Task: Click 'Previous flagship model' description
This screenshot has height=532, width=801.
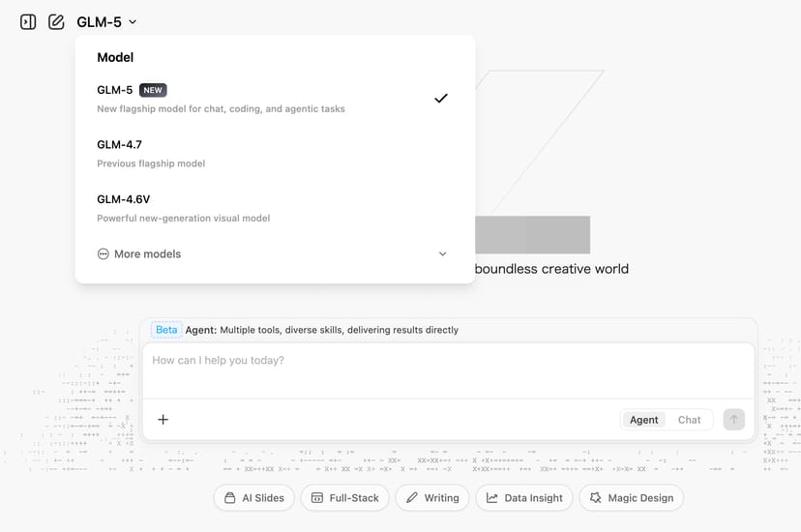Action: tap(151, 163)
